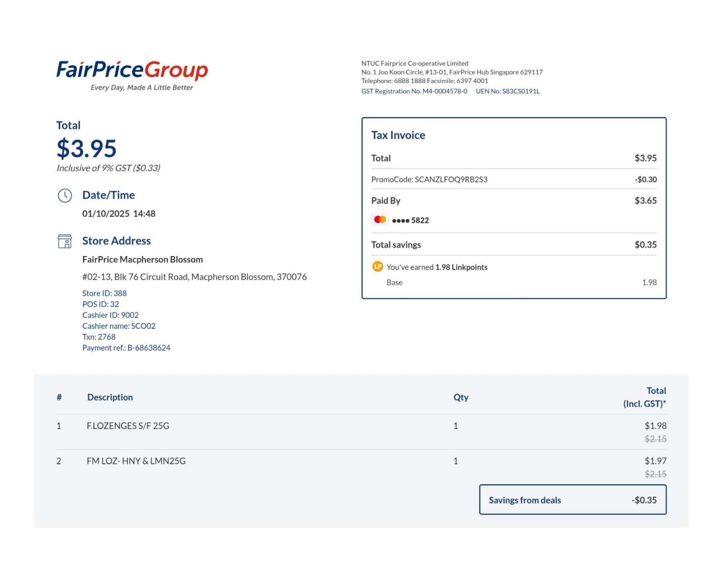Select "Inclusive of 9% GST ($0.33)" note
This screenshot has width=723, height=588.
click(108, 168)
